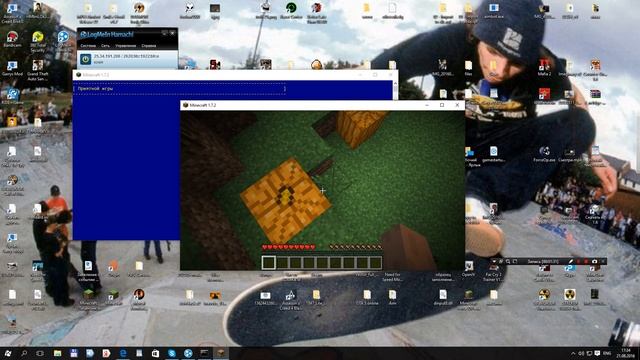Click the Запись recording timer text

pos(543,262)
